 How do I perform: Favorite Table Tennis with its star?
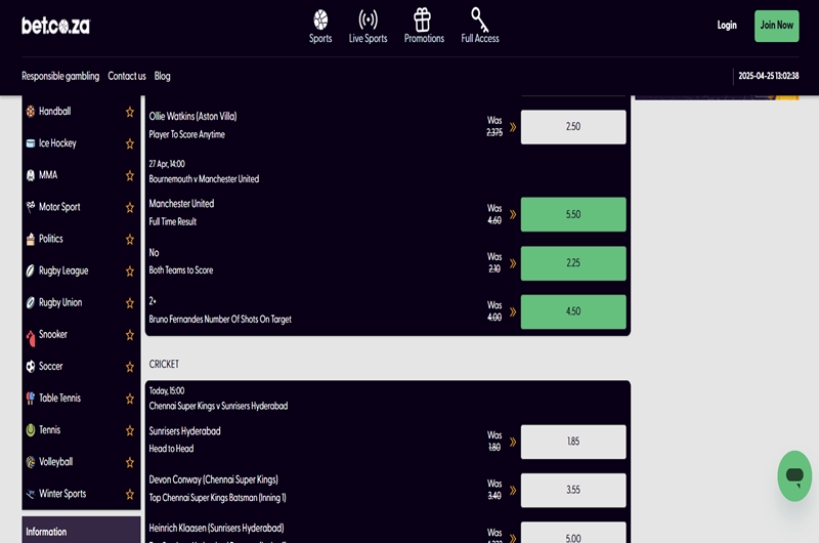pyautogui.click(x=130, y=398)
